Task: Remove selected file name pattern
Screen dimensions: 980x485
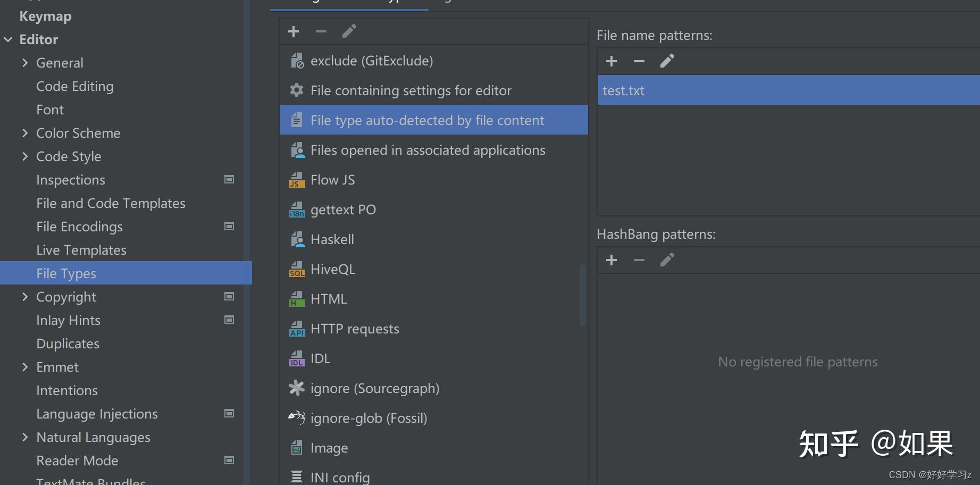Action: pyautogui.click(x=639, y=61)
